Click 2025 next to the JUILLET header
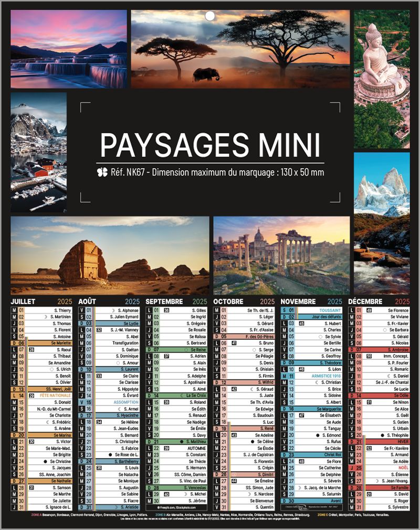The image size is (420, 530). [65, 302]
